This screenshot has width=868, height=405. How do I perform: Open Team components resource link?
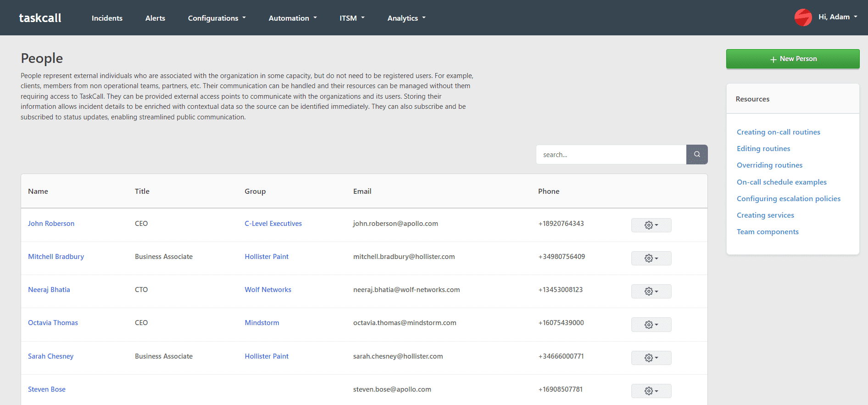tap(768, 232)
